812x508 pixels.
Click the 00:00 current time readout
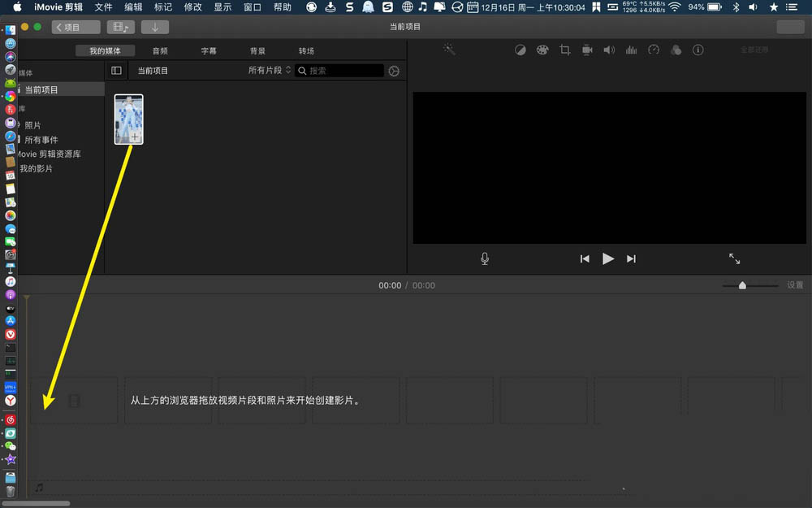click(390, 285)
